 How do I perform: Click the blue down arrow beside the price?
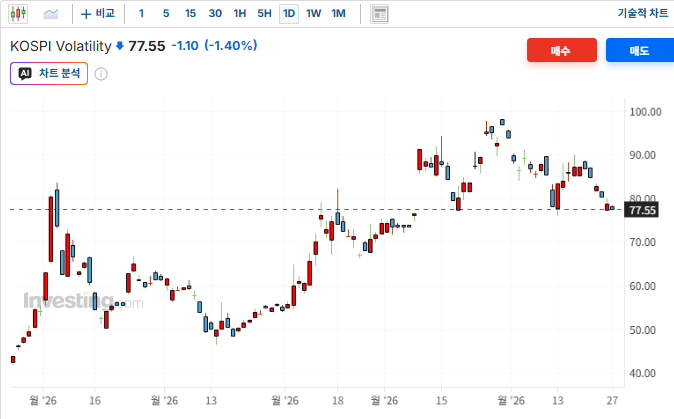click(120, 46)
